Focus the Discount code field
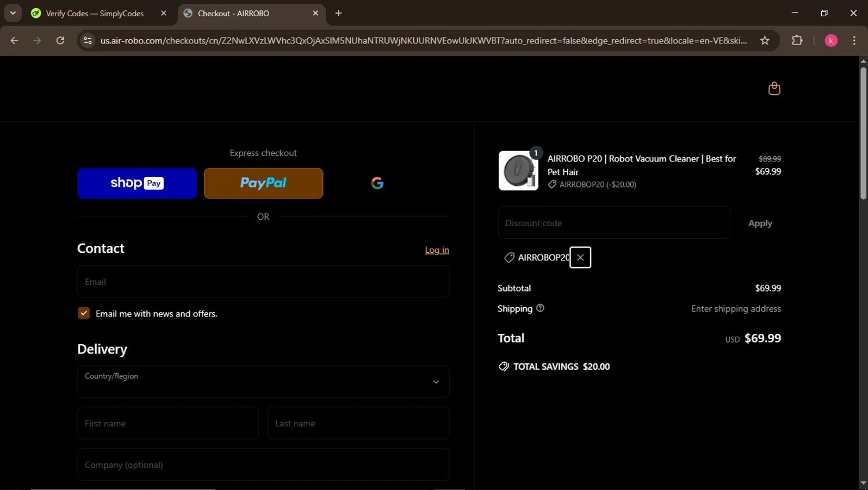Image resolution: width=868 pixels, height=490 pixels. pyautogui.click(x=614, y=223)
